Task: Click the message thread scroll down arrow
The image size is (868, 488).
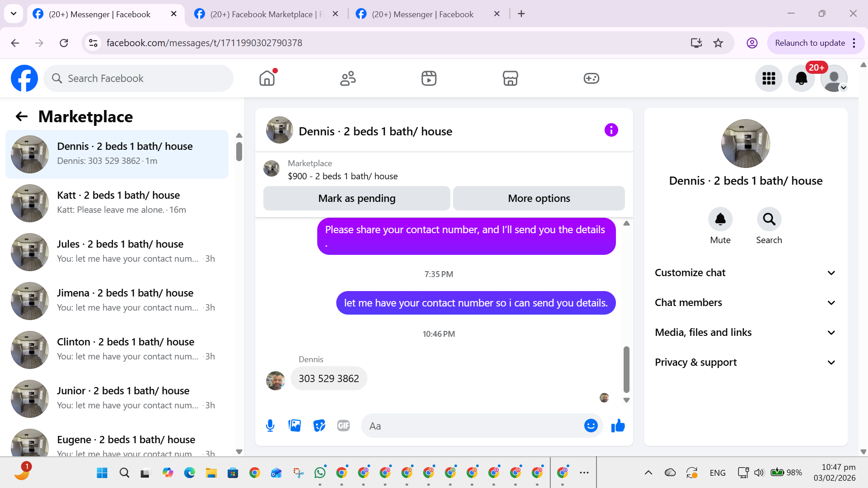Action: [626, 400]
